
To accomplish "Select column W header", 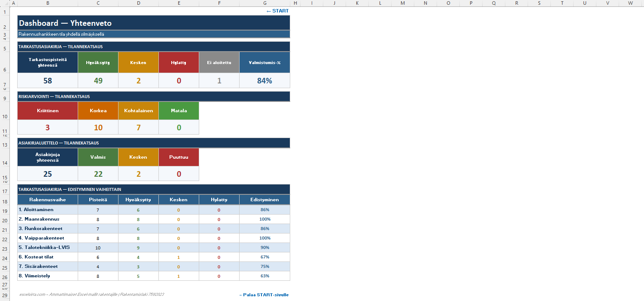I will point(630,3).
